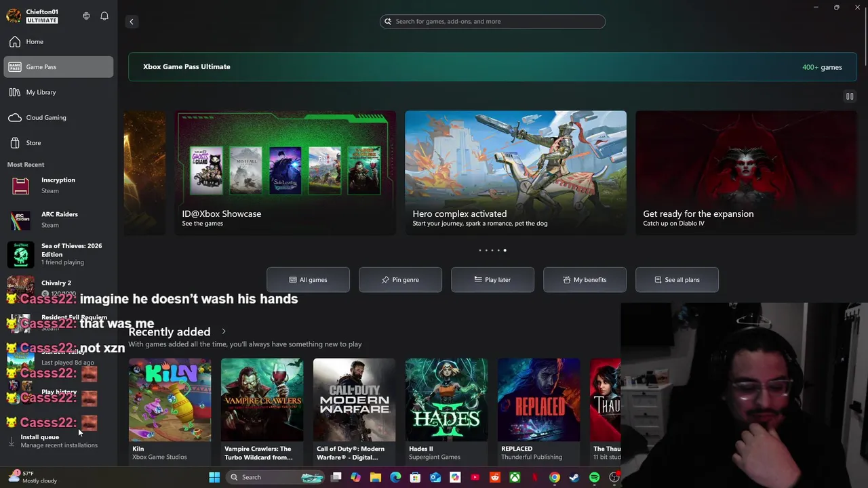This screenshot has width=868, height=488.
Task: Click the My benefits button
Action: click(585, 280)
